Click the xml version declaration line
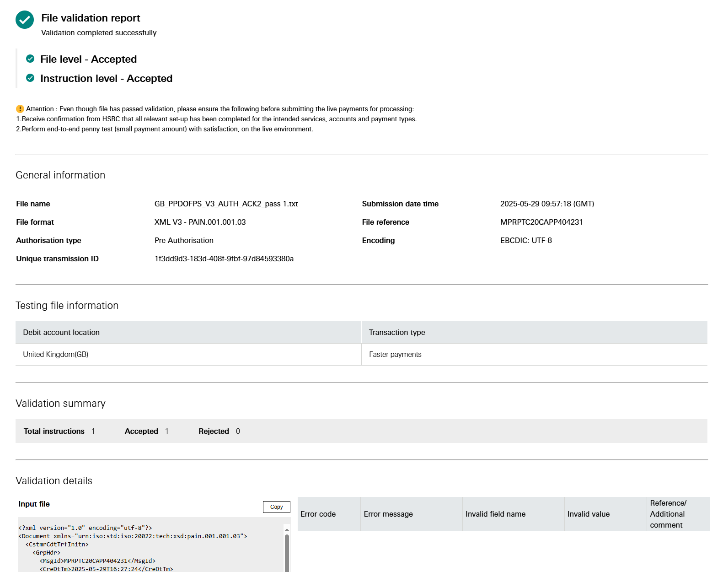Viewport: 728px width, 572px height. click(85, 528)
